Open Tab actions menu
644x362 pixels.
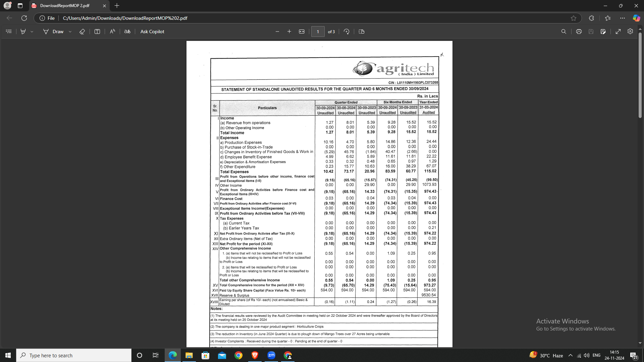(20, 6)
